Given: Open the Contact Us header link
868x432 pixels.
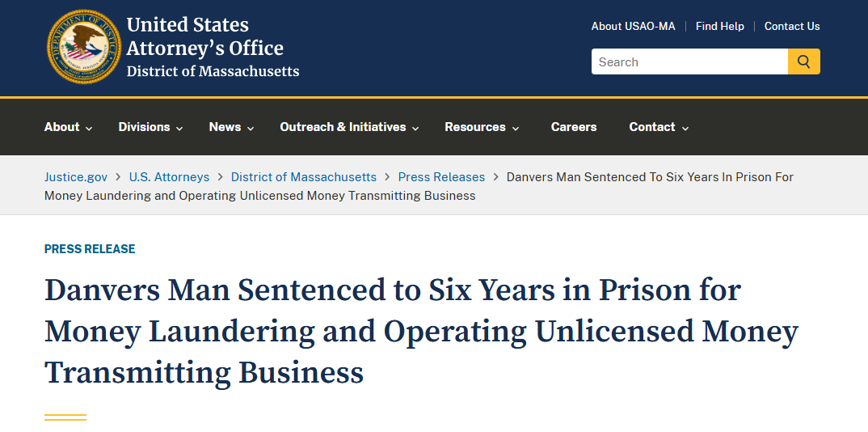Looking at the screenshot, I should (792, 26).
